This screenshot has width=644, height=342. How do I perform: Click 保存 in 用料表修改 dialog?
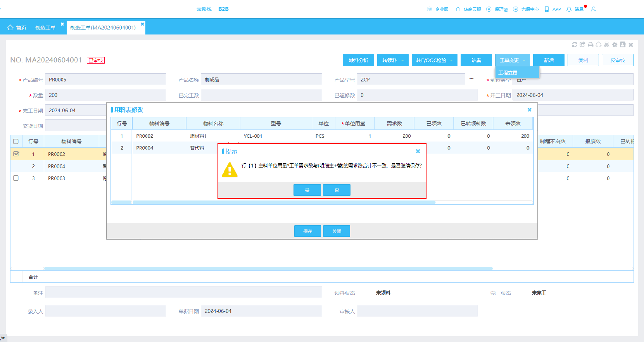308,231
